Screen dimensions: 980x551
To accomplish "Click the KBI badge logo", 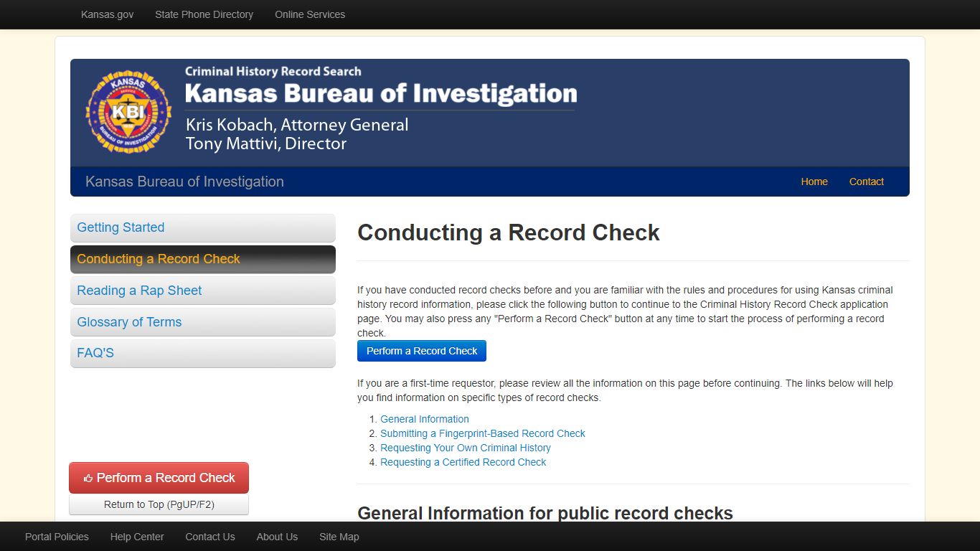I will coord(128,112).
